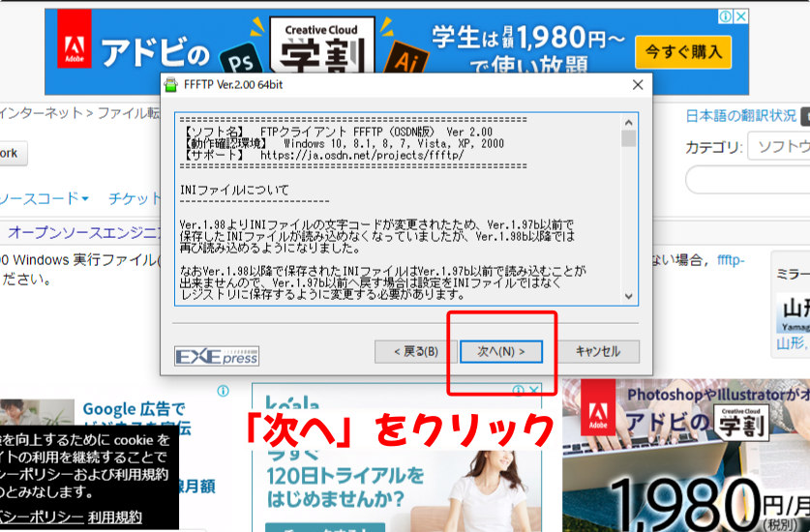810x532 pixels.
Task: Click the https://ja.osdn.net/projects/ffftp/ support URL text
Action: [x=362, y=155]
